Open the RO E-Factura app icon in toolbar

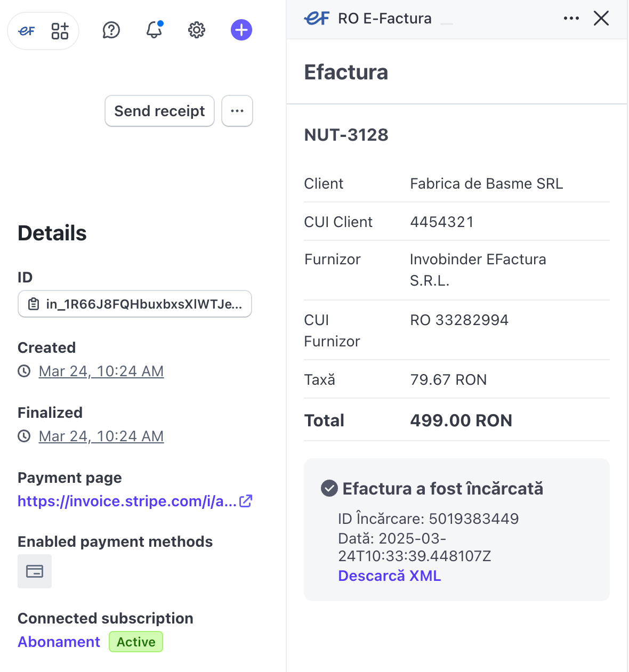point(27,31)
